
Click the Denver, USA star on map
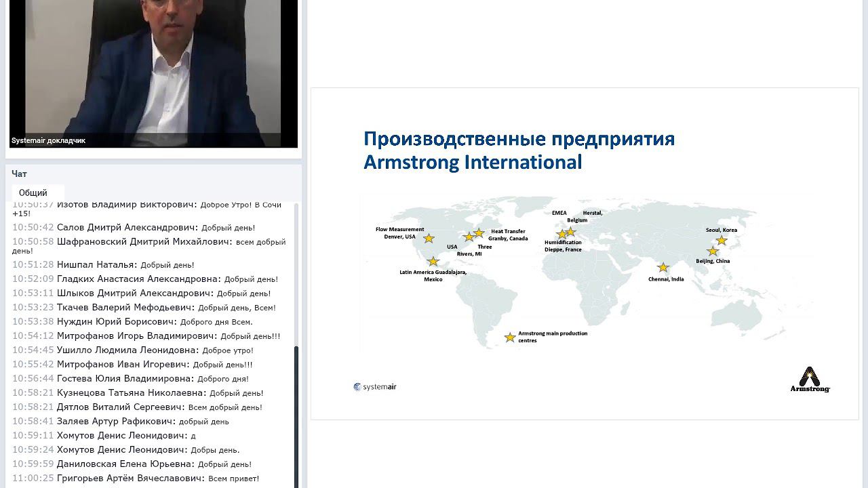coord(429,239)
